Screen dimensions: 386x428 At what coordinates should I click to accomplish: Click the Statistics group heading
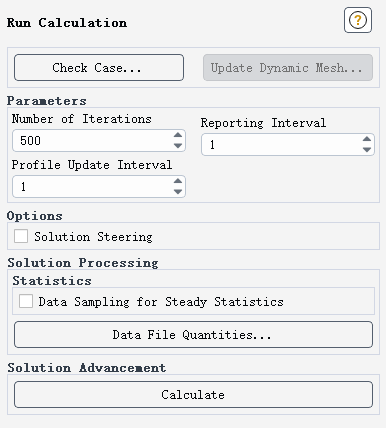pyautogui.click(x=52, y=281)
